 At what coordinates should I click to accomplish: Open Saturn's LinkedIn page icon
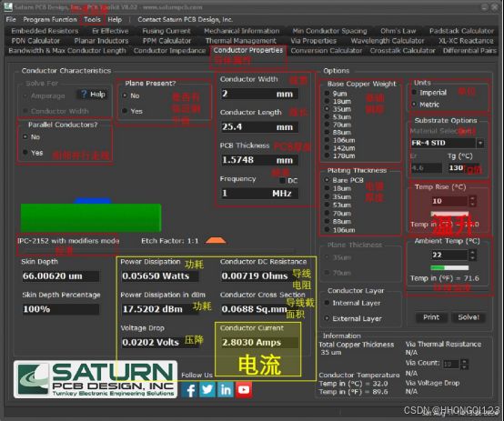[x=226, y=390]
